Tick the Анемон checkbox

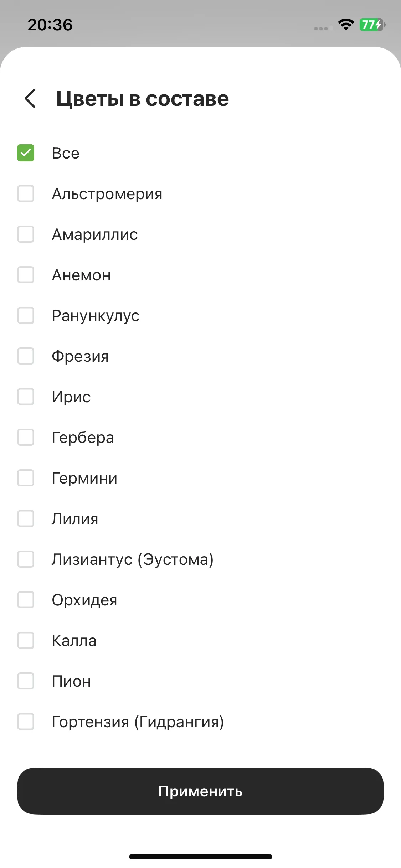tap(26, 275)
